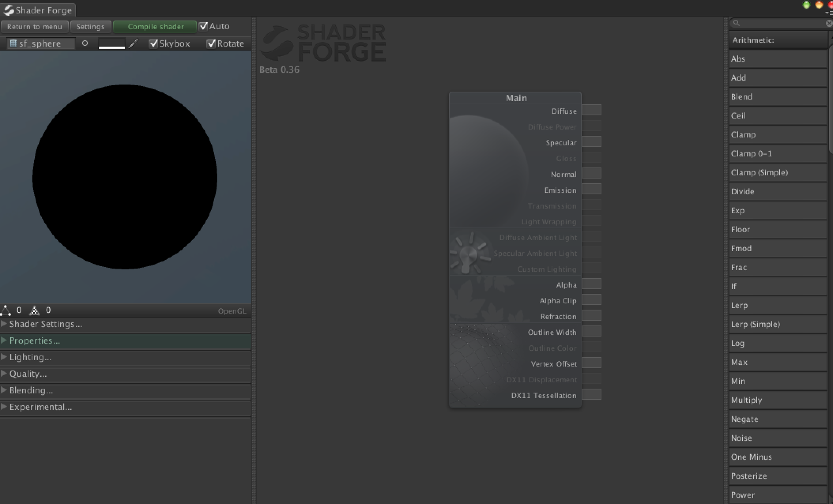Open the white preview background color swatch
This screenshot has width=833, height=504.
click(x=112, y=43)
